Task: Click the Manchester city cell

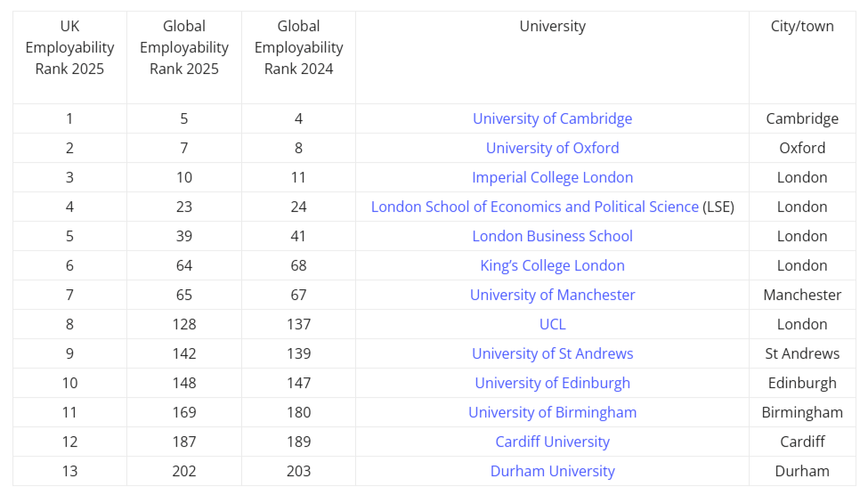Action: click(x=802, y=295)
